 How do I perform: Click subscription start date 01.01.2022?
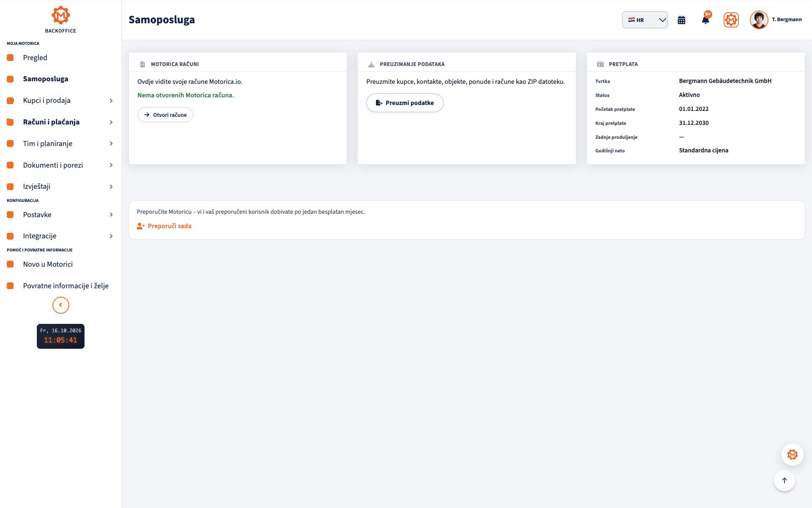(694, 109)
